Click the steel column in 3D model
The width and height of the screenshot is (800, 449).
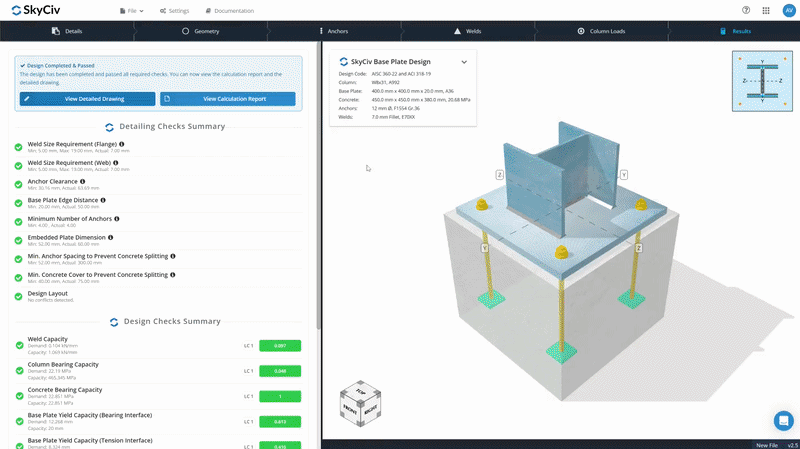click(x=561, y=179)
